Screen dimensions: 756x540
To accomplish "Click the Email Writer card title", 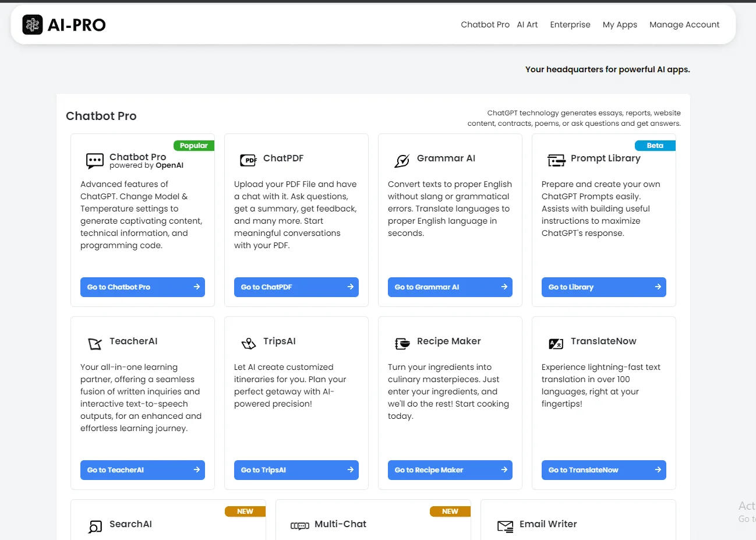I will tap(548, 524).
